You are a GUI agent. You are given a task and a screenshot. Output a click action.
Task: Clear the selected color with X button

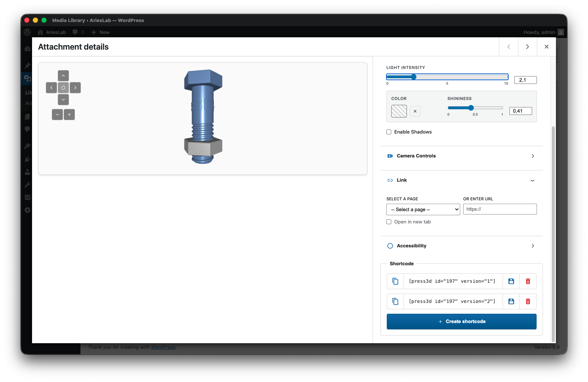click(415, 111)
